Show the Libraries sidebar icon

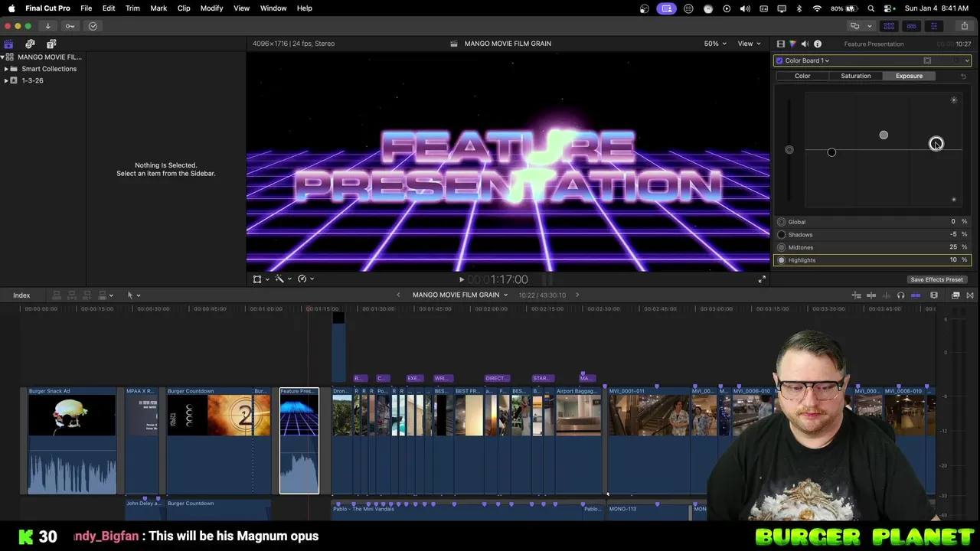8,44
